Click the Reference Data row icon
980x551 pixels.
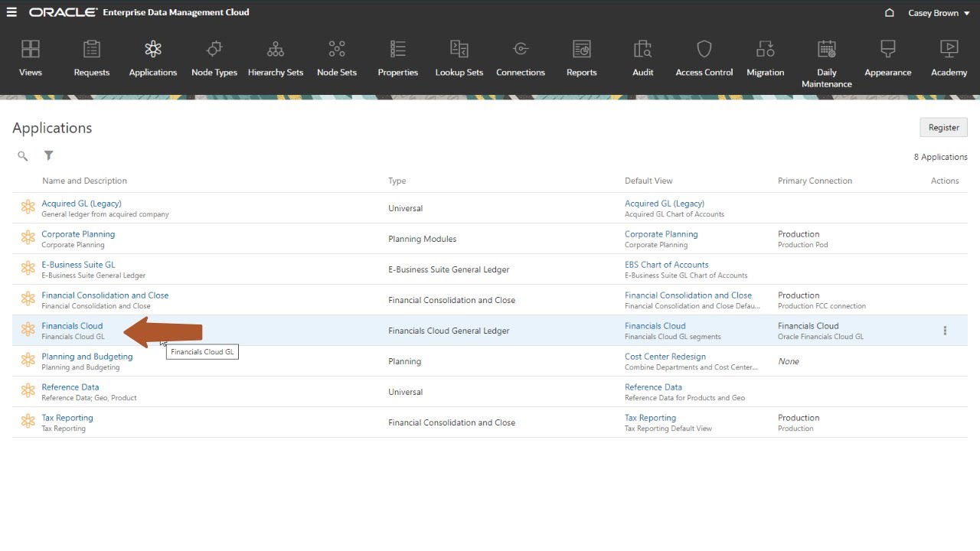pos(28,390)
